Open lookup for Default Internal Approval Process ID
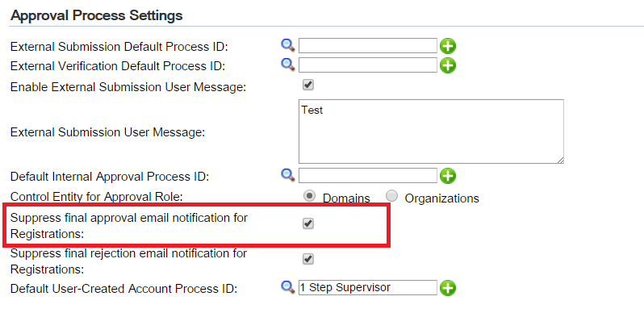Image resolution: width=644 pixels, height=313 pixels. [x=288, y=175]
